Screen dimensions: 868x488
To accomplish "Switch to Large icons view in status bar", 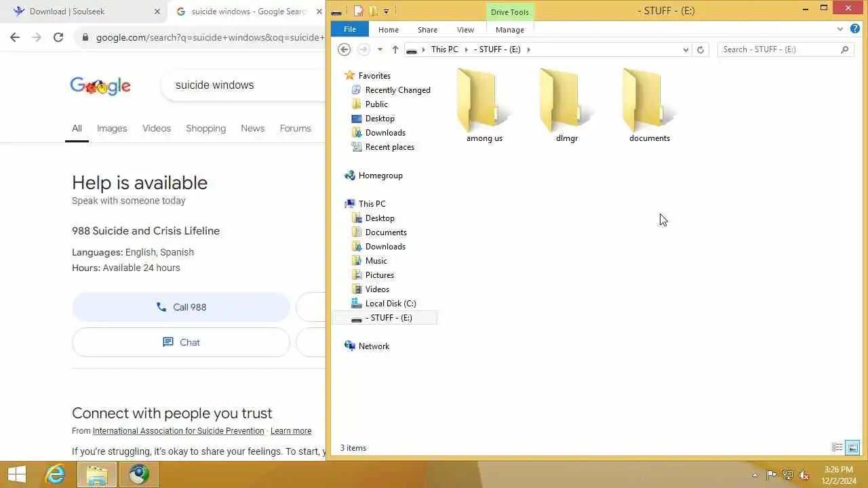I will coord(852,447).
